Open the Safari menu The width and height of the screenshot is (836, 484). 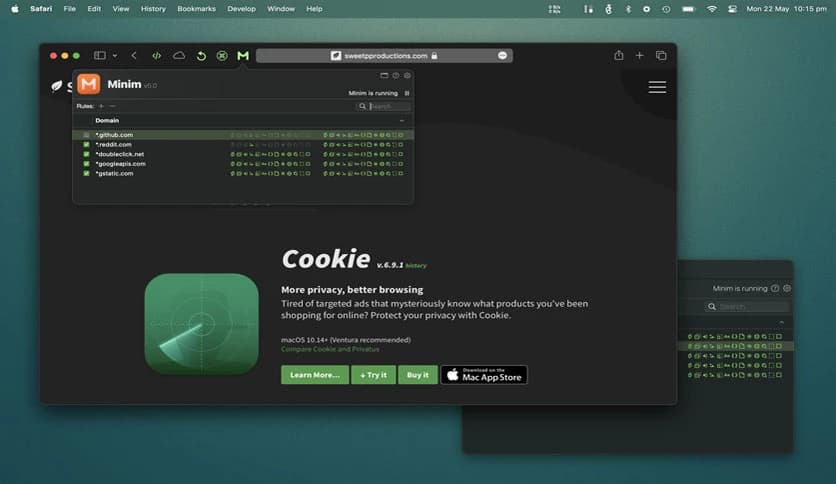click(x=41, y=9)
